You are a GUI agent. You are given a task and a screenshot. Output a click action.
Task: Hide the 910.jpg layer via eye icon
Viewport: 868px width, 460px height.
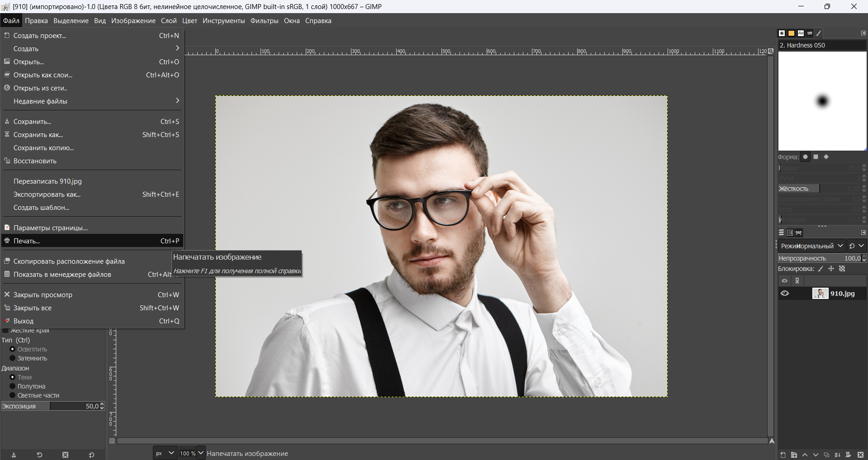pos(785,294)
